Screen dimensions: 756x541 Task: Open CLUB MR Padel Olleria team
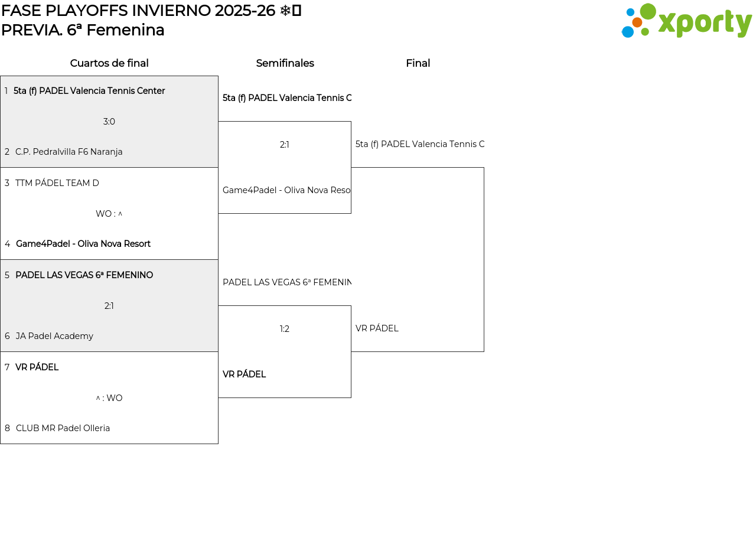(x=63, y=428)
